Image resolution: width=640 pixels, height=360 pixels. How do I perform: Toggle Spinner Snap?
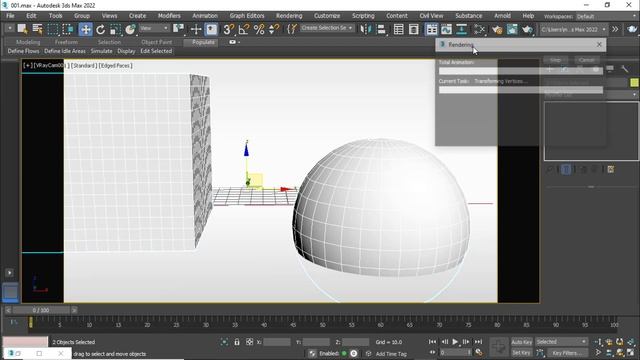coord(274,29)
